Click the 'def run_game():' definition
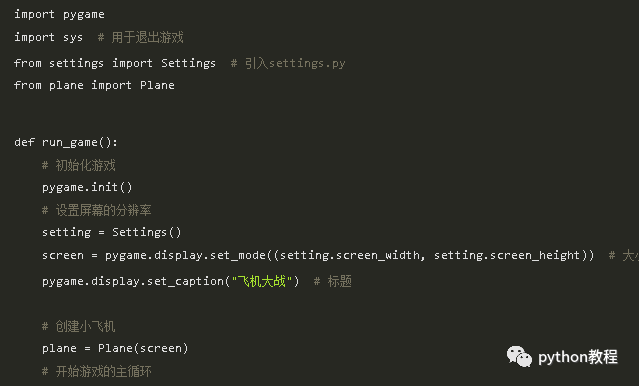Screen dimensions: 639x386 click(x=66, y=142)
